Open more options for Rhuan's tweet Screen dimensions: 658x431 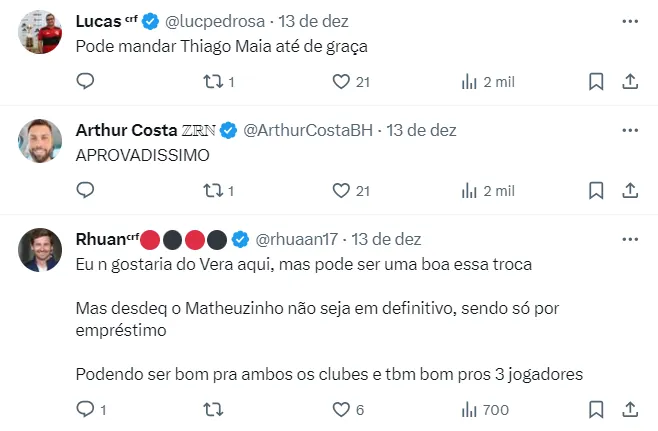630,239
